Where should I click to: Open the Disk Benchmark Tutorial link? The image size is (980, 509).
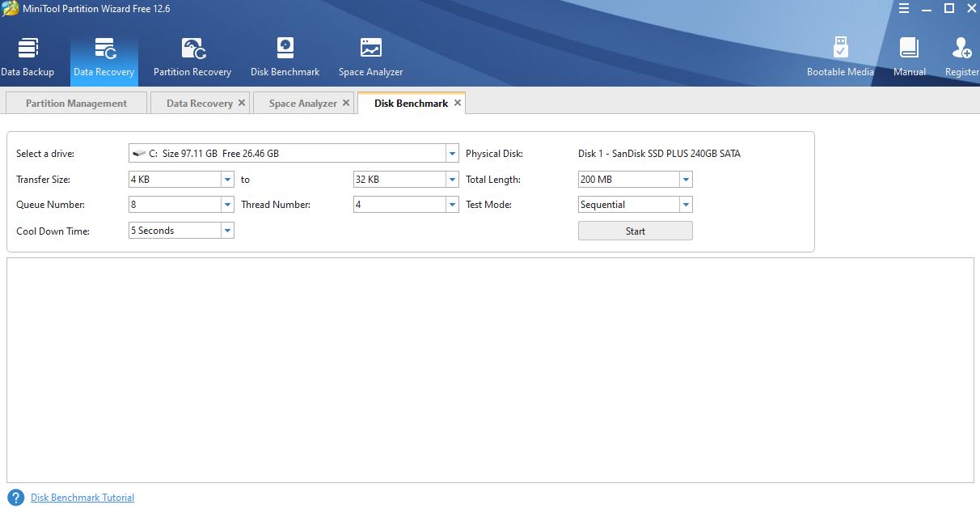[x=82, y=498]
